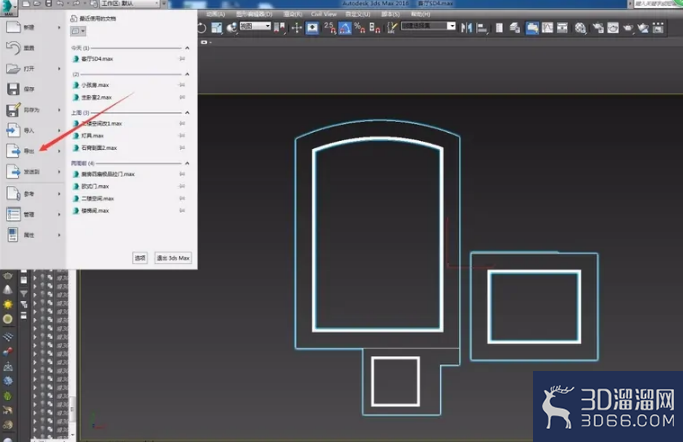Pin 主卧室2.max to recent list
This screenshot has height=442, width=683.
[x=183, y=97]
